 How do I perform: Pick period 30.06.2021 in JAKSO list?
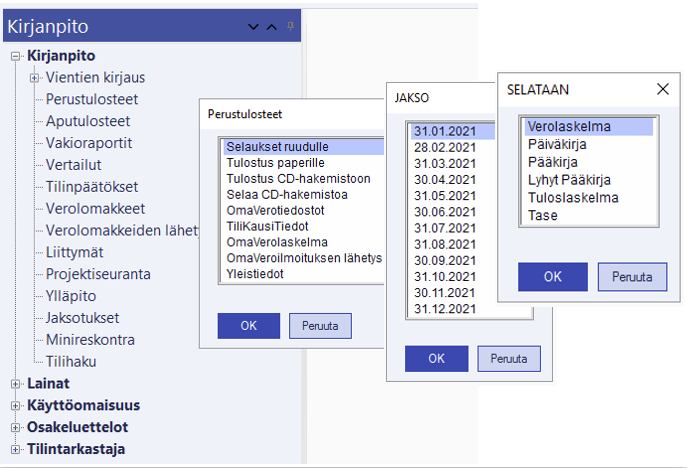(x=449, y=212)
